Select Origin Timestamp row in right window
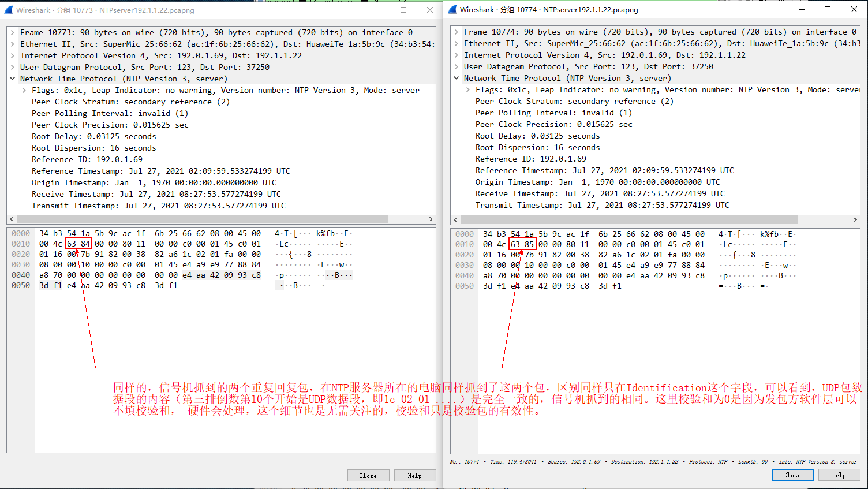Image resolution: width=868 pixels, height=489 pixels. [656, 182]
